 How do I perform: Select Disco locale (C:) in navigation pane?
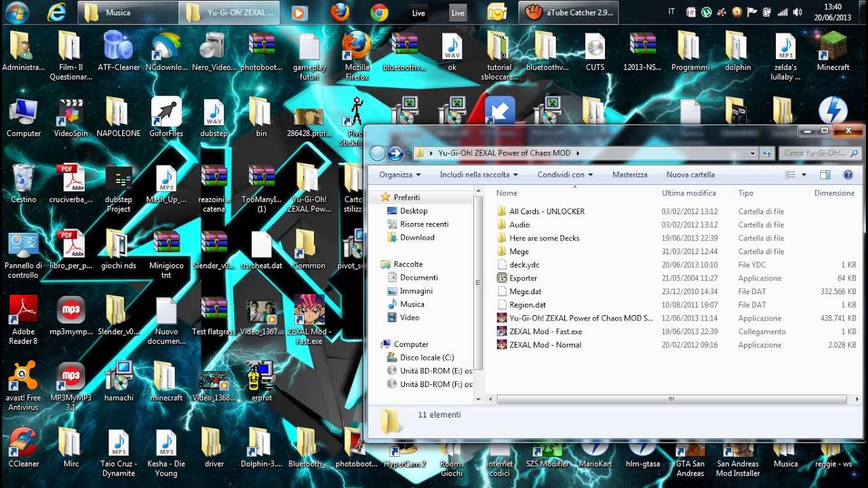[427, 358]
